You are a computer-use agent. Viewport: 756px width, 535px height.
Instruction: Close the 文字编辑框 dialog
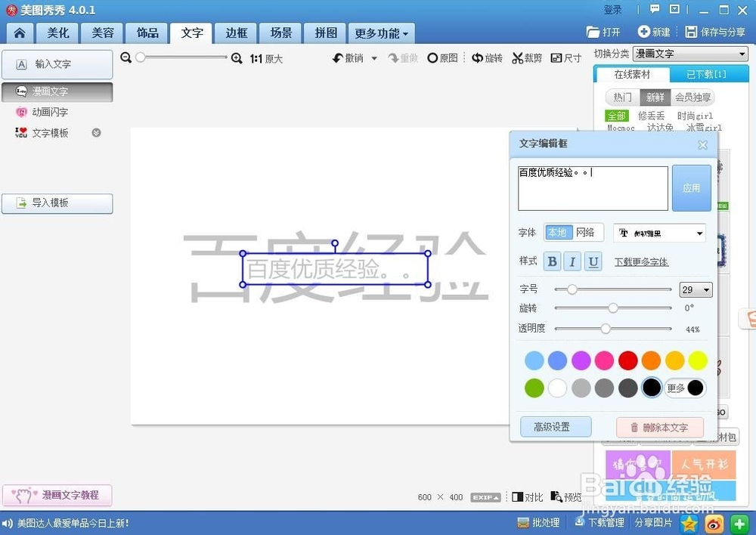pyautogui.click(x=702, y=144)
